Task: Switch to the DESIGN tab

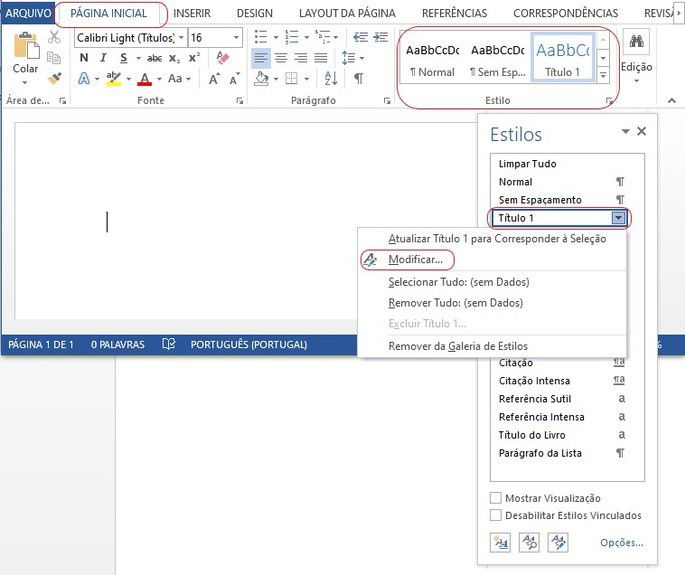Action: coord(254,13)
